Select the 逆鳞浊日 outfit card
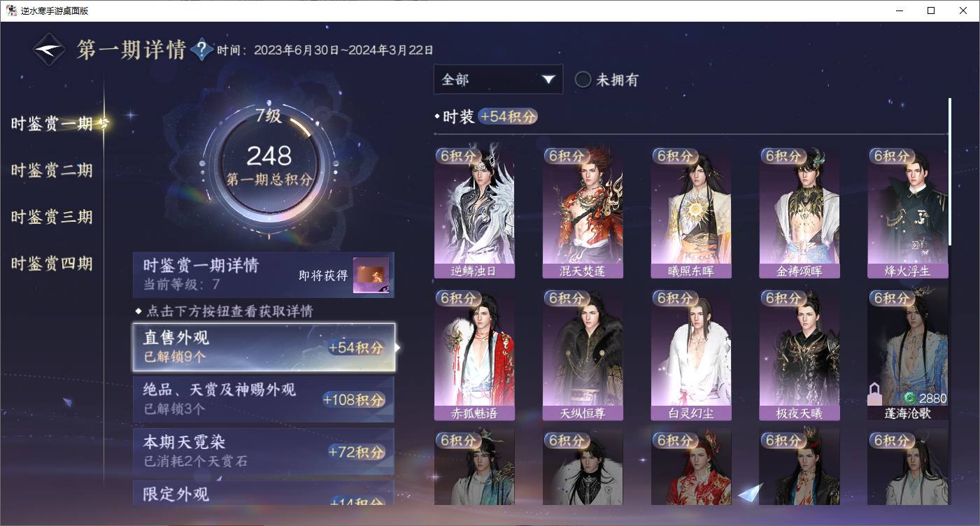 (x=474, y=213)
